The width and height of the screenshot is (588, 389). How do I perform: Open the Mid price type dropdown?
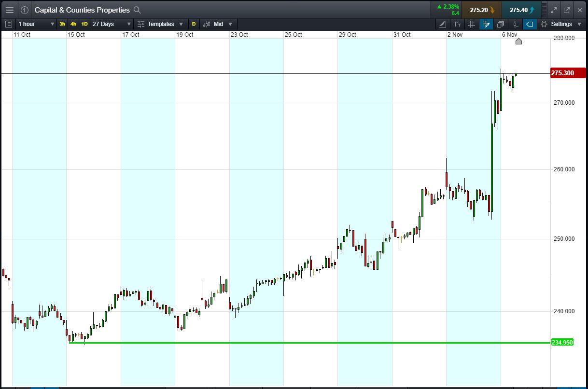click(218, 24)
